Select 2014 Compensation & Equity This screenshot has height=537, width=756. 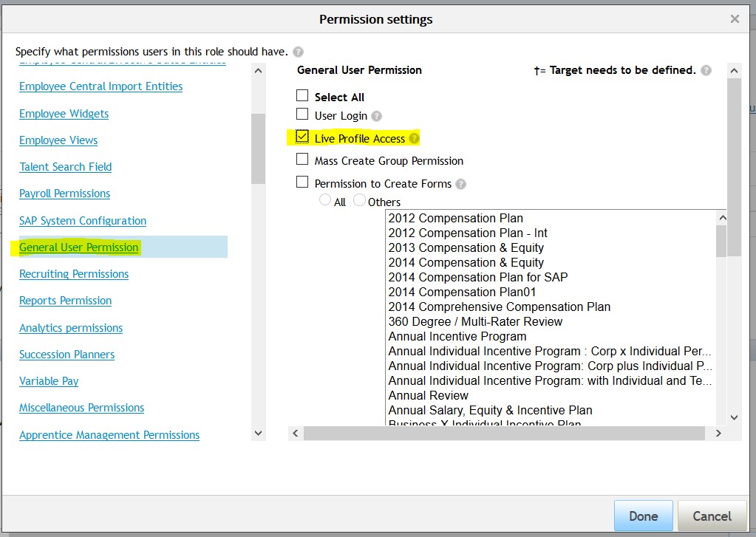click(x=466, y=263)
